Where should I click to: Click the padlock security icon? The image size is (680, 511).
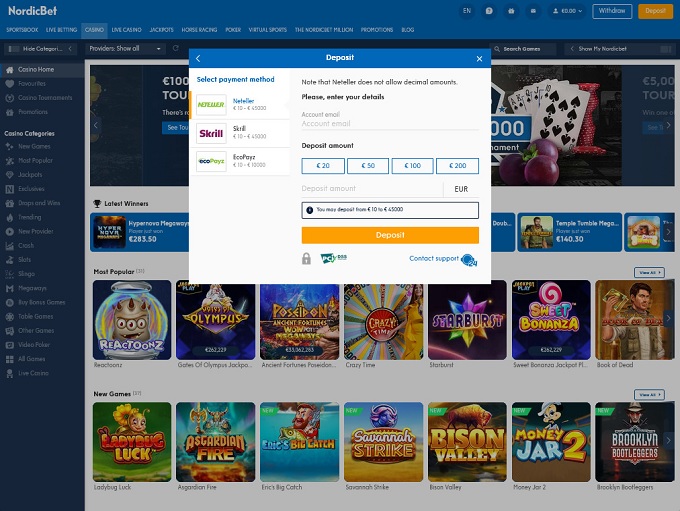(306, 258)
